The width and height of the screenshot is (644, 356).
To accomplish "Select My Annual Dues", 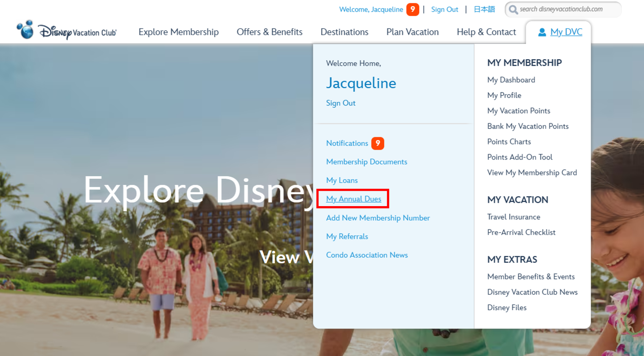I will [x=354, y=199].
